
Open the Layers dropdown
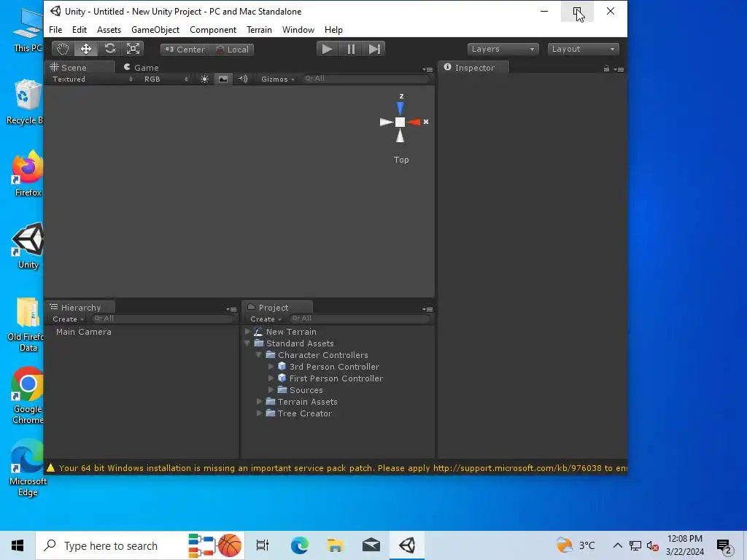pyautogui.click(x=503, y=49)
